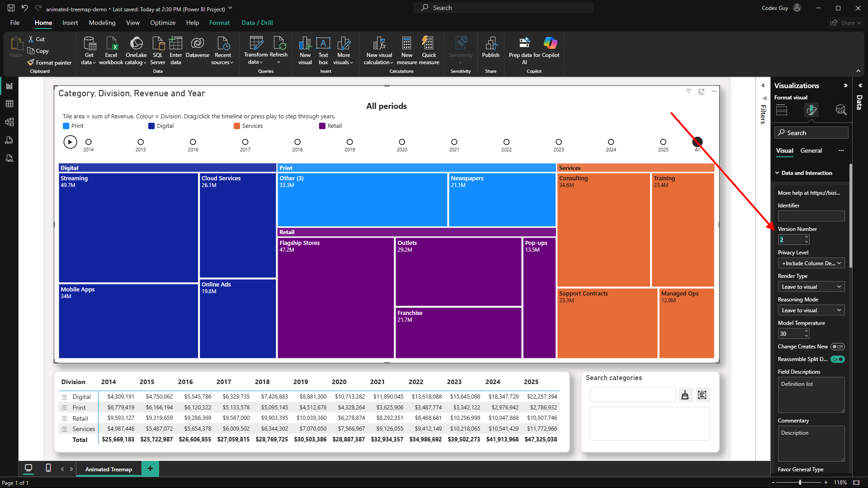
Task: Open Recent sources
Action: 222,51
